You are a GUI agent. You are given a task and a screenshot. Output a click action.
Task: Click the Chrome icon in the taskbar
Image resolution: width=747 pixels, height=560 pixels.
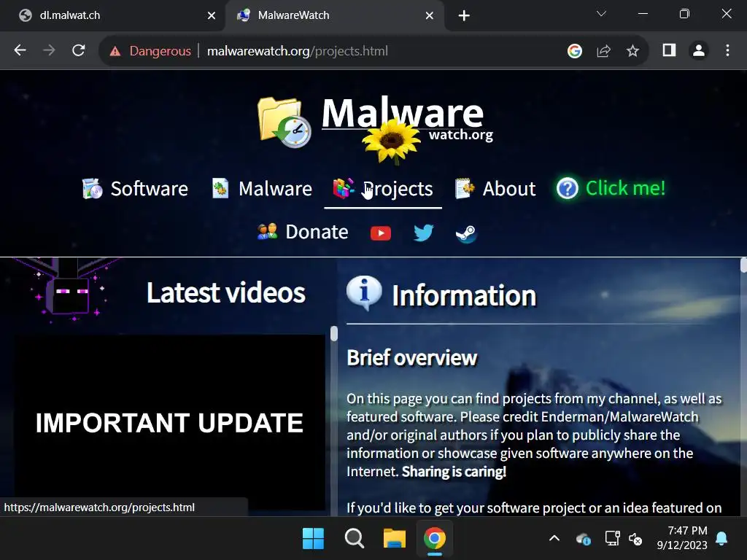click(435, 539)
